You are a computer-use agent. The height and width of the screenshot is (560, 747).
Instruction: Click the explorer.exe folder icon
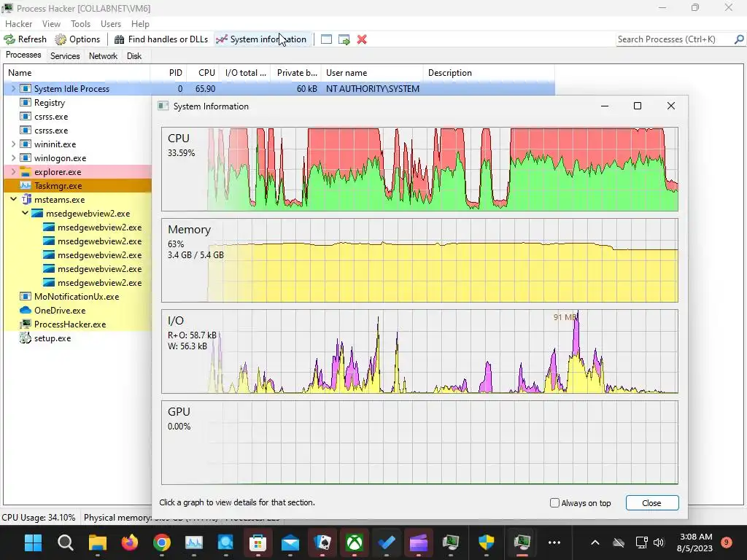[x=26, y=171]
